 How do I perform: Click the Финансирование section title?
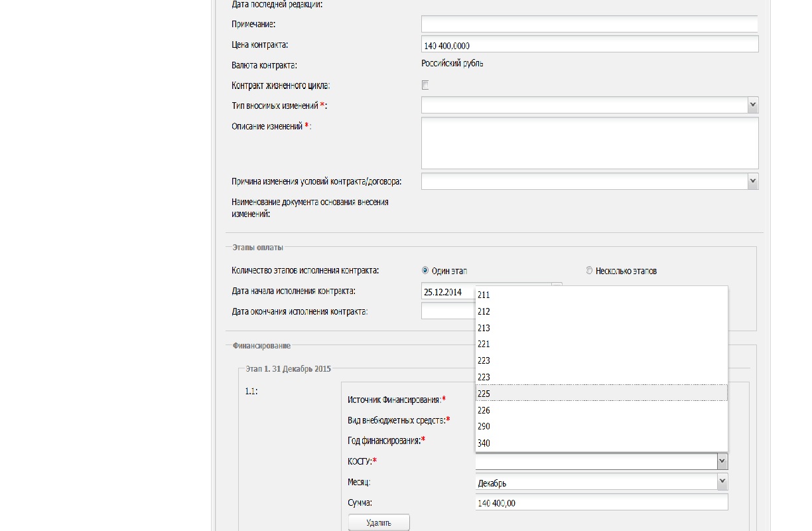pyautogui.click(x=261, y=346)
